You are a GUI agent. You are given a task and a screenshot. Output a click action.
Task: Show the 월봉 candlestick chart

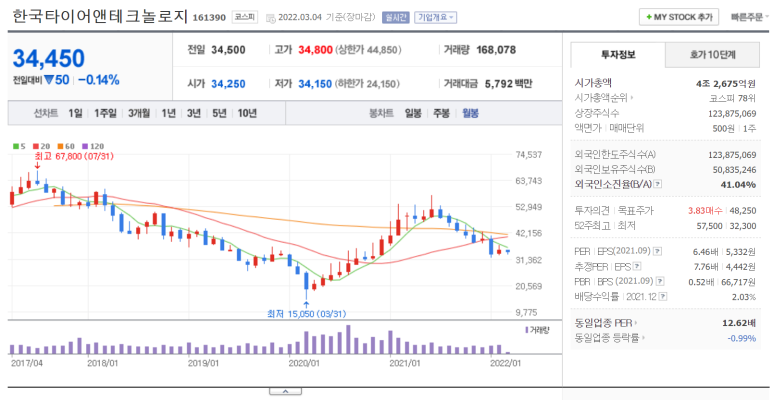point(470,113)
